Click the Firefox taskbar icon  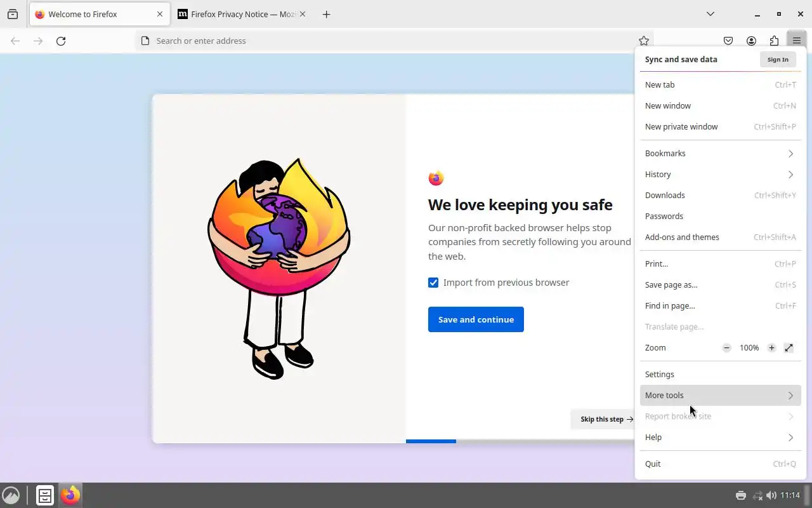click(x=70, y=495)
